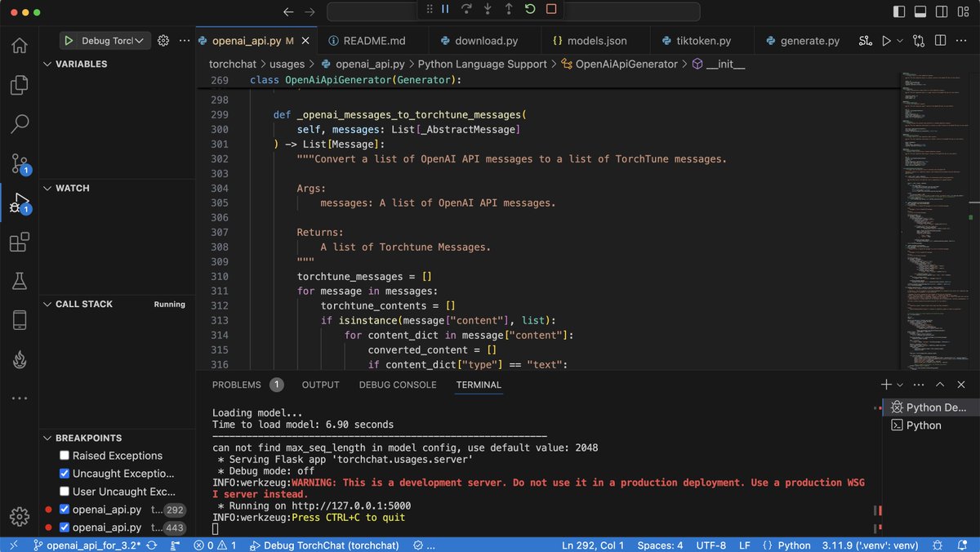Image resolution: width=980 pixels, height=552 pixels.
Task: Open the Extensions view in activity bar
Action: point(20,242)
